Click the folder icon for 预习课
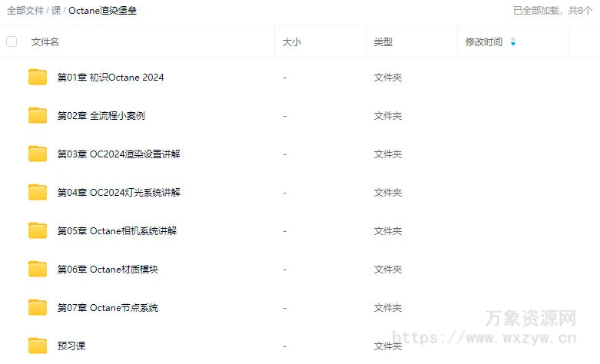600x364 pixels. (38, 346)
